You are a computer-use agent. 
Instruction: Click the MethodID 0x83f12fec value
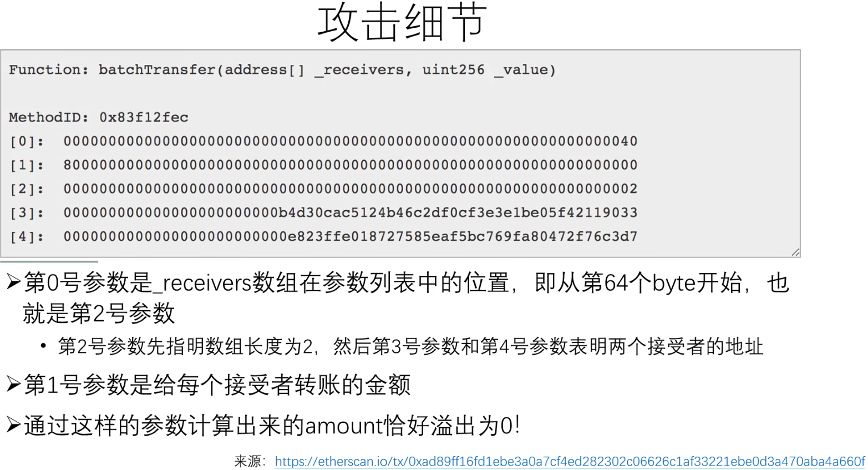click(144, 118)
